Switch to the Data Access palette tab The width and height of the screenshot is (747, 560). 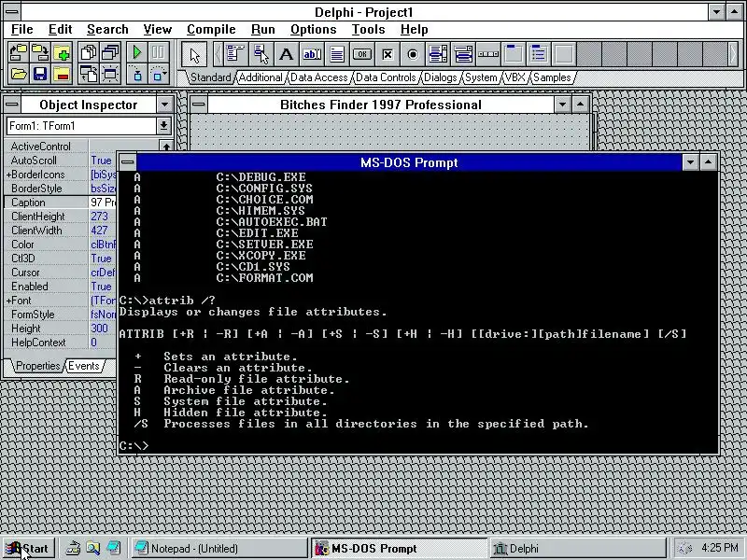click(x=318, y=77)
